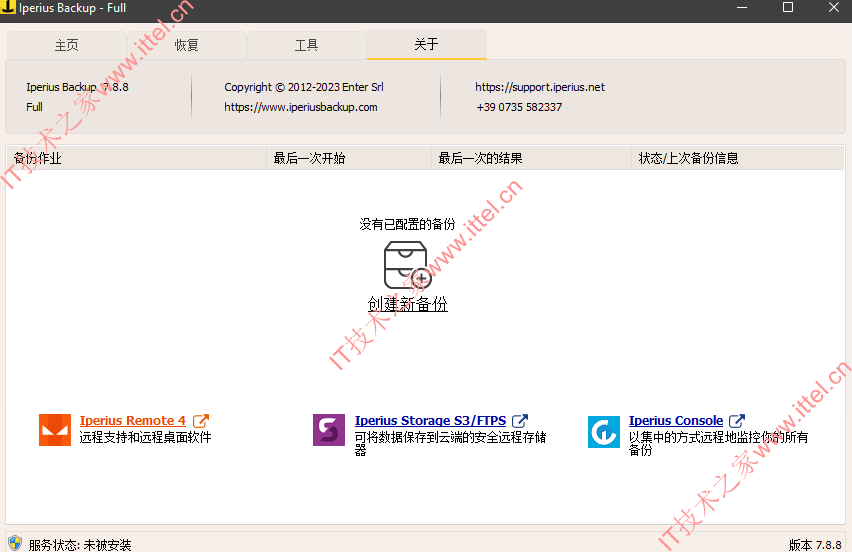Click external-link icon beside Iperius Remote 4
This screenshot has width=852, height=552.
click(201, 421)
